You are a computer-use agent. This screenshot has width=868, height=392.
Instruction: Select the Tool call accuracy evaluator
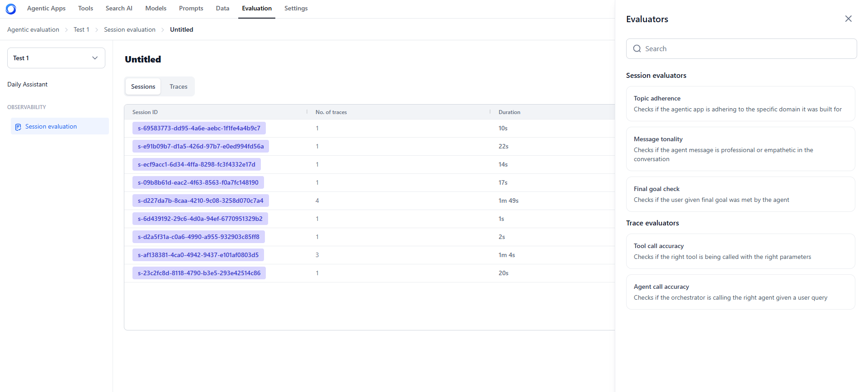741,251
